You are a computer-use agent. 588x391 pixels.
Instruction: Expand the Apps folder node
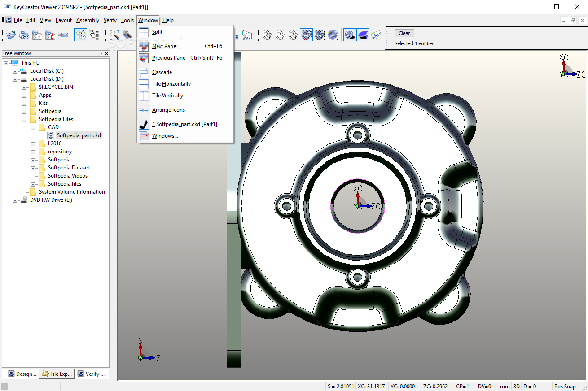click(24, 95)
